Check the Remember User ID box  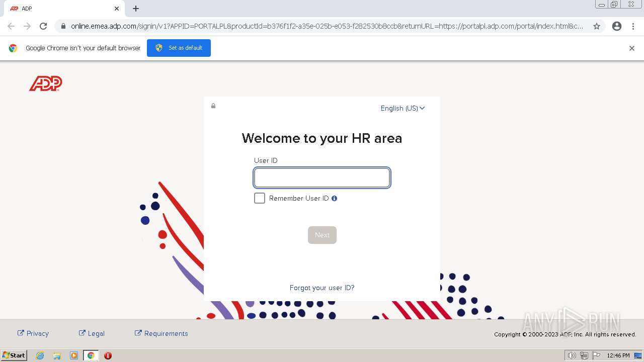260,198
